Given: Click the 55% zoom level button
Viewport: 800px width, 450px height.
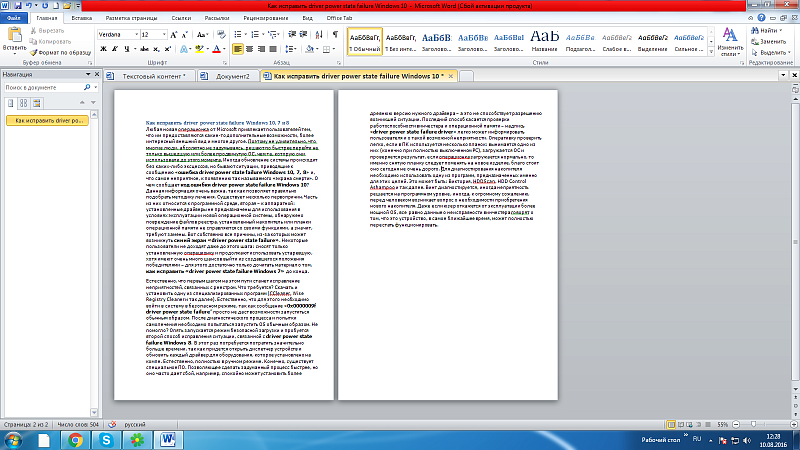Looking at the screenshot, I should (722, 424).
